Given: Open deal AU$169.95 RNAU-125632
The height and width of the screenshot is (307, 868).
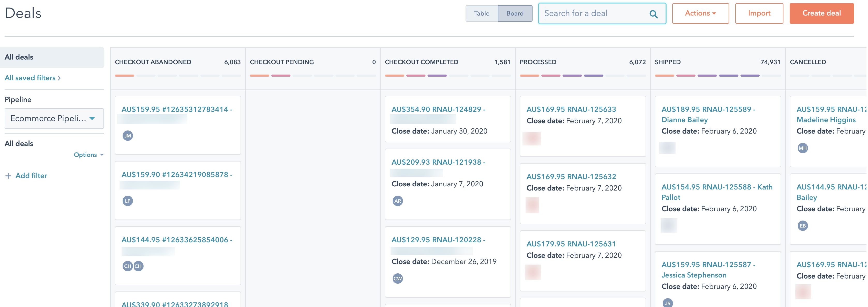Looking at the screenshot, I should click(x=571, y=177).
